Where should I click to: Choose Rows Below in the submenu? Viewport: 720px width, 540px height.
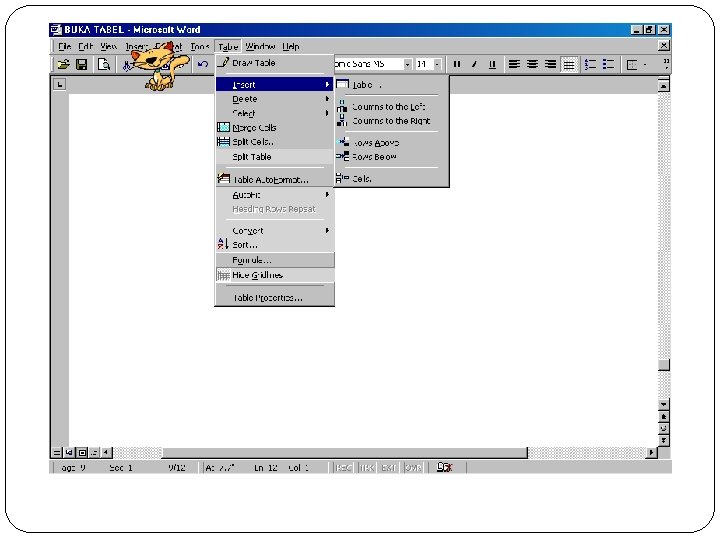[x=392, y=157]
